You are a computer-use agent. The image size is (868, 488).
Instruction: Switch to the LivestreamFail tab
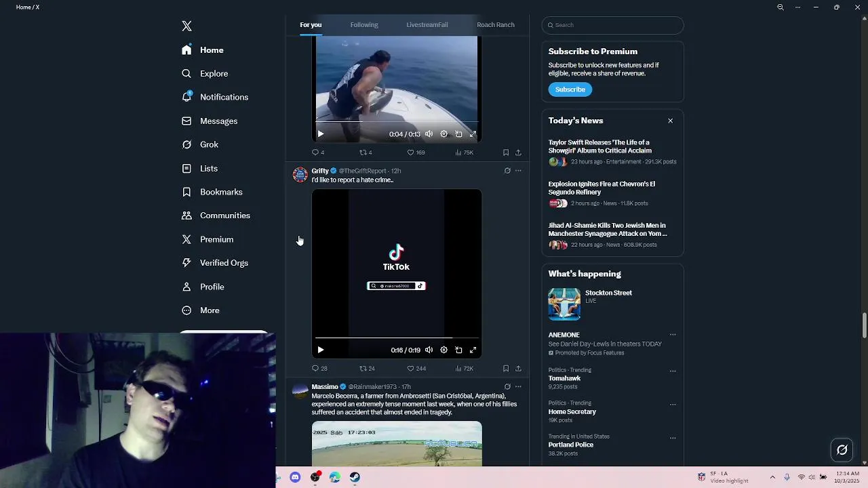427,25
